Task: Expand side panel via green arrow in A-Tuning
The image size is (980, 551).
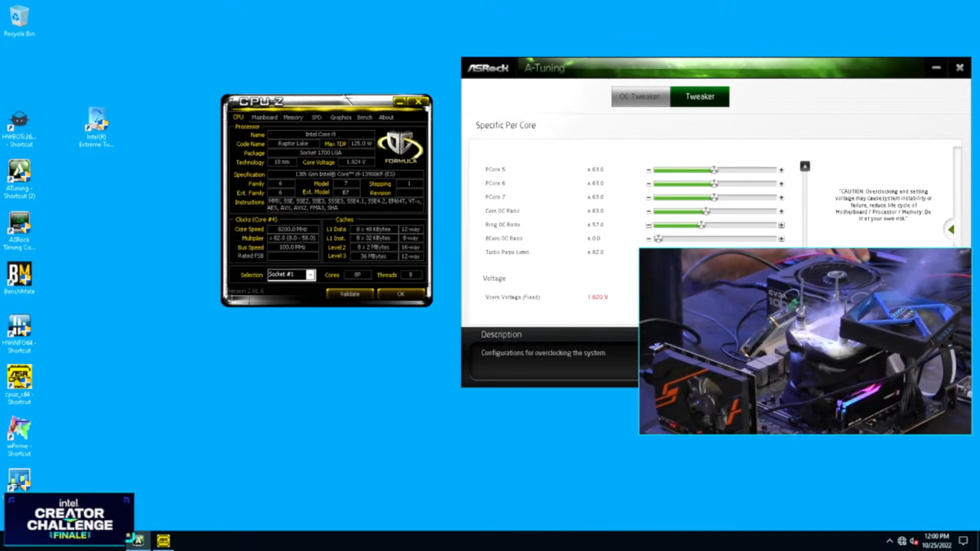Action: [x=952, y=229]
